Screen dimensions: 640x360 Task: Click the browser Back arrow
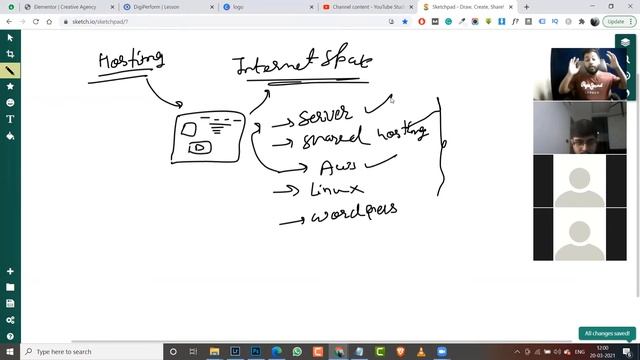9,22
